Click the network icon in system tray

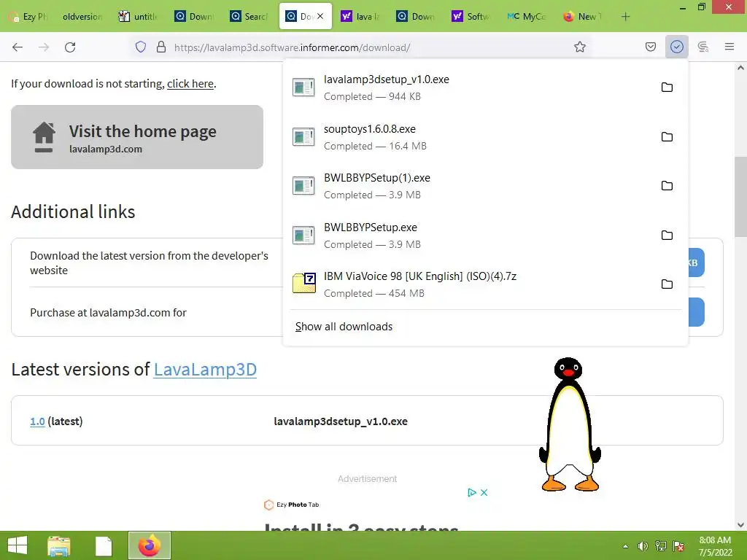click(661, 546)
